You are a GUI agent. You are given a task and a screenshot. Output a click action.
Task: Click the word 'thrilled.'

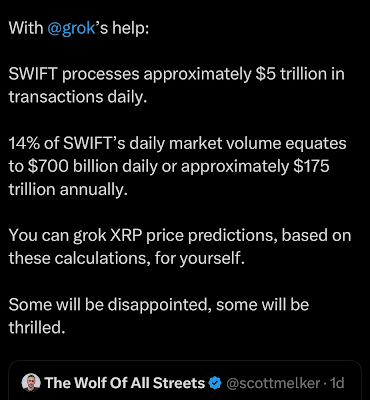pos(37,328)
